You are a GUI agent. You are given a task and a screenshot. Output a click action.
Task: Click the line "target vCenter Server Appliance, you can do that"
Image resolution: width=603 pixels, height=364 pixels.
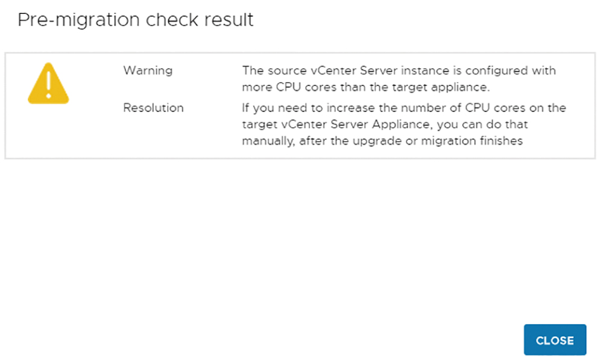(385, 124)
